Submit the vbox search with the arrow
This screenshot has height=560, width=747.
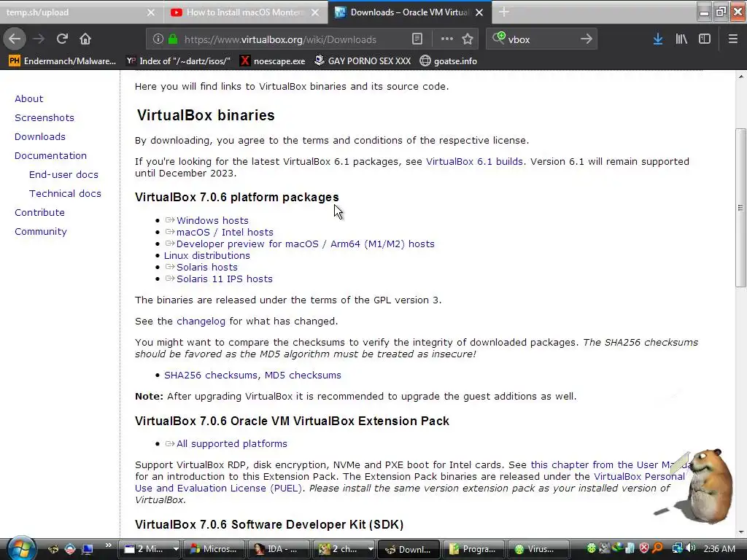point(587,39)
